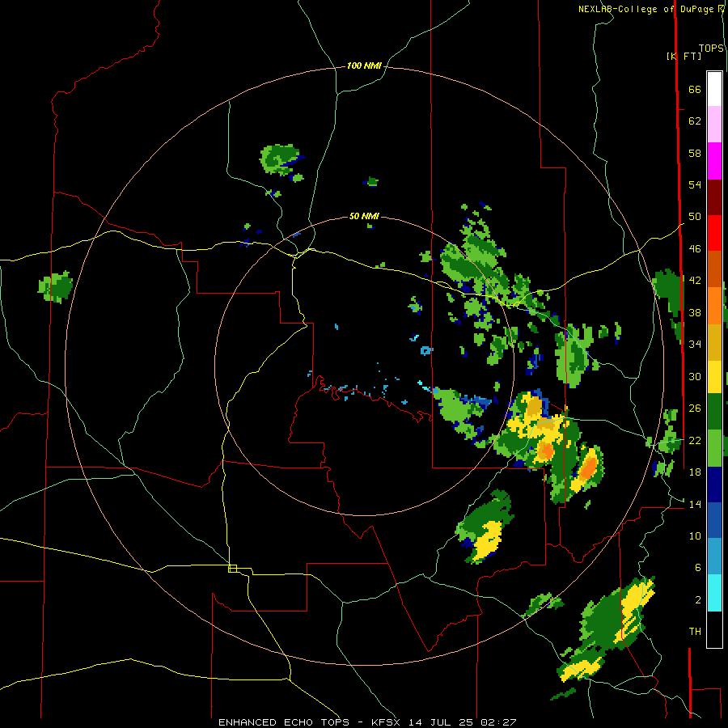Pick the dark red legend color band

(714, 197)
